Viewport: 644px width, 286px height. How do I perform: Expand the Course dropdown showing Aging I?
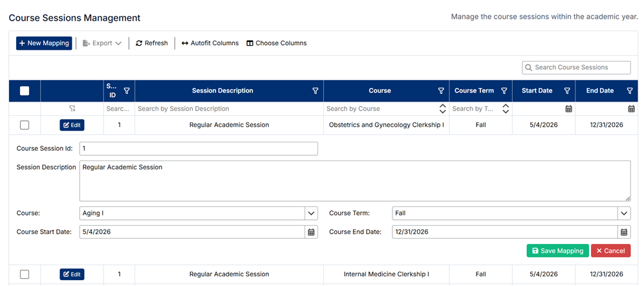(x=311, y=213)
